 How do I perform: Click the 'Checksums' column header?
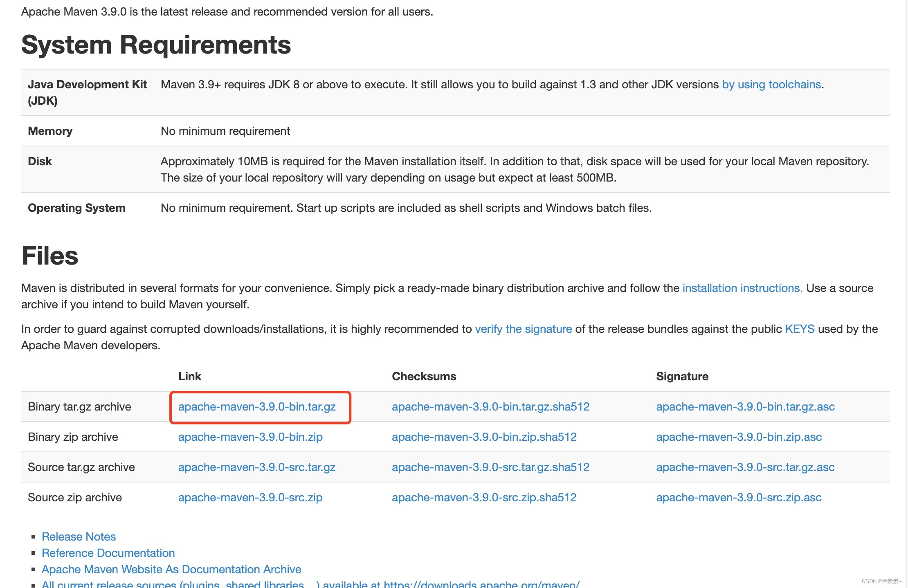point(424,376)
